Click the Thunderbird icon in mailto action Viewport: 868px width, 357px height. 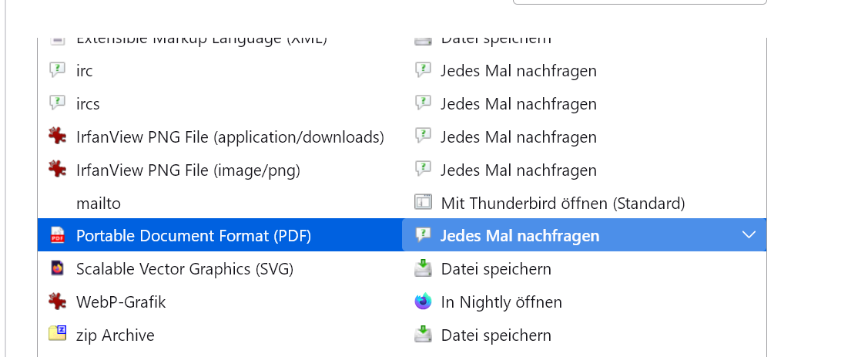[423, 203]
